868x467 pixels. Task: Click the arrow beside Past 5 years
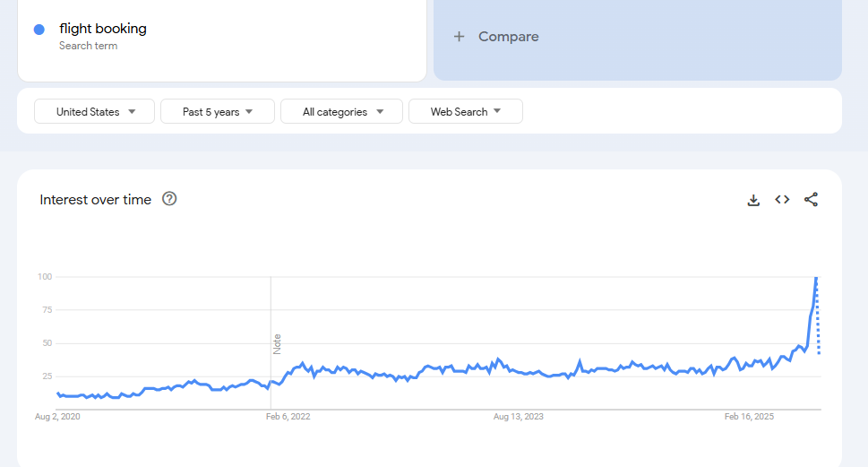249,111
